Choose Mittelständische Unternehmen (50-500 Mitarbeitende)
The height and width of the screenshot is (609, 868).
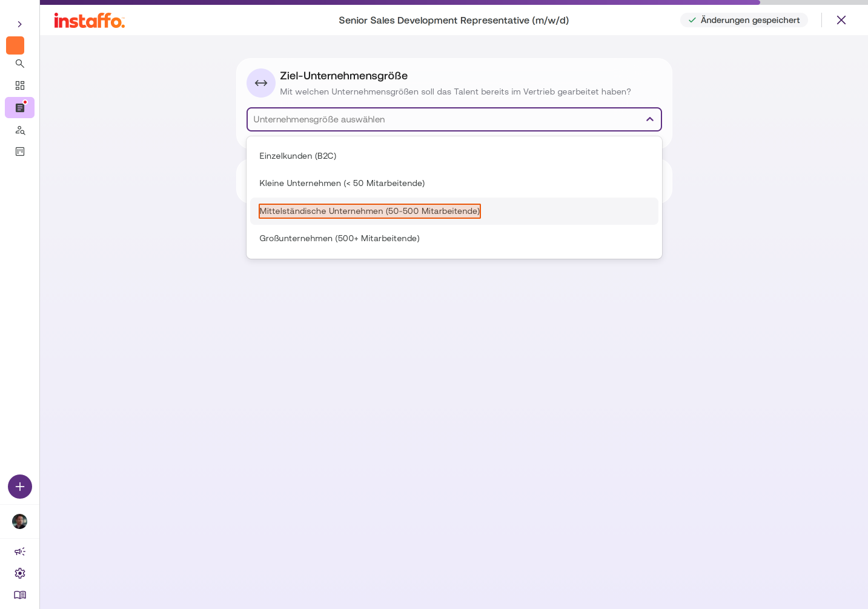pyautogui.click(x=454, y=211)
